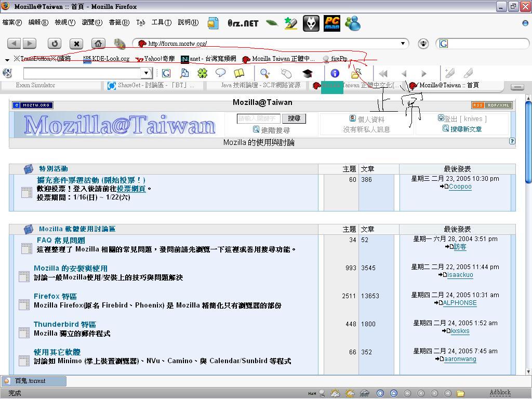Click the MSN Messenger buddies icon

click(353, 23)
